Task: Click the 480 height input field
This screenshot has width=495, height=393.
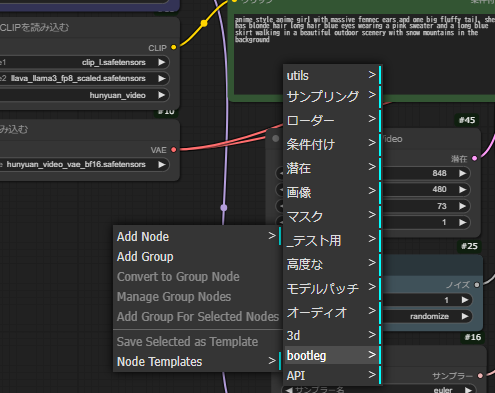Action: (426, 189)
